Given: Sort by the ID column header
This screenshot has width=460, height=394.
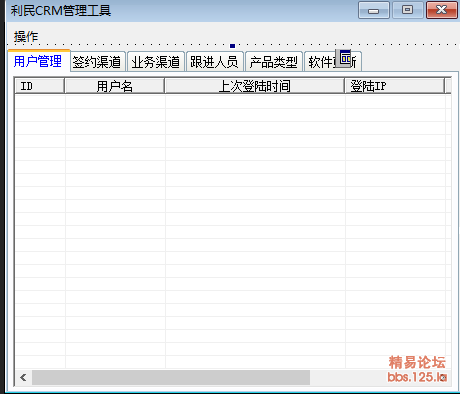Looking at the screenshot, I should coord(39,86).
